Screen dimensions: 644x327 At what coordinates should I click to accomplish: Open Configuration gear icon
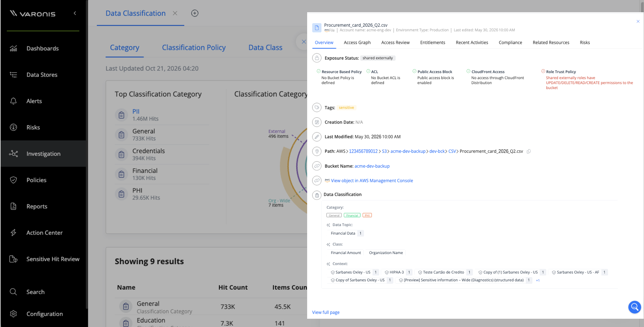click(14, 314)
